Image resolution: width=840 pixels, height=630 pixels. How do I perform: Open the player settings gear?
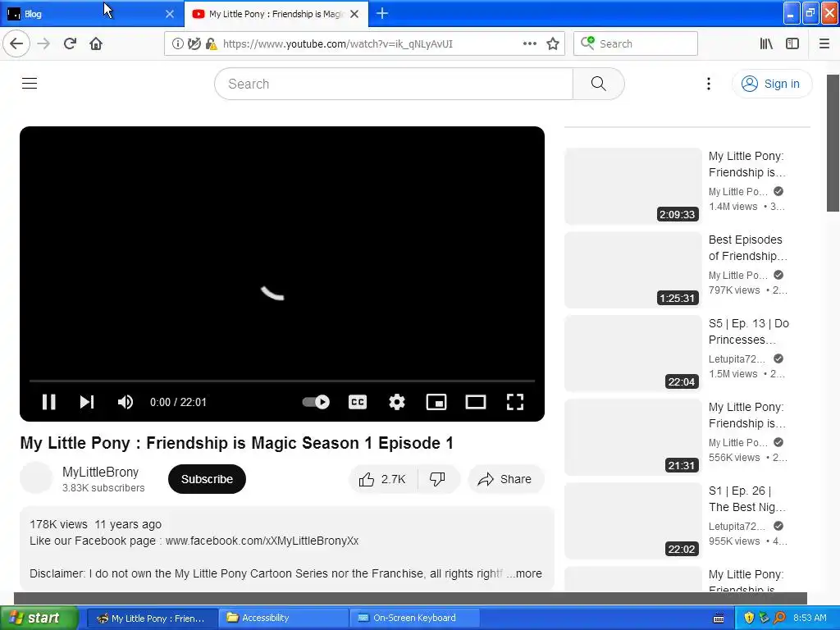(x=397, y=402)
